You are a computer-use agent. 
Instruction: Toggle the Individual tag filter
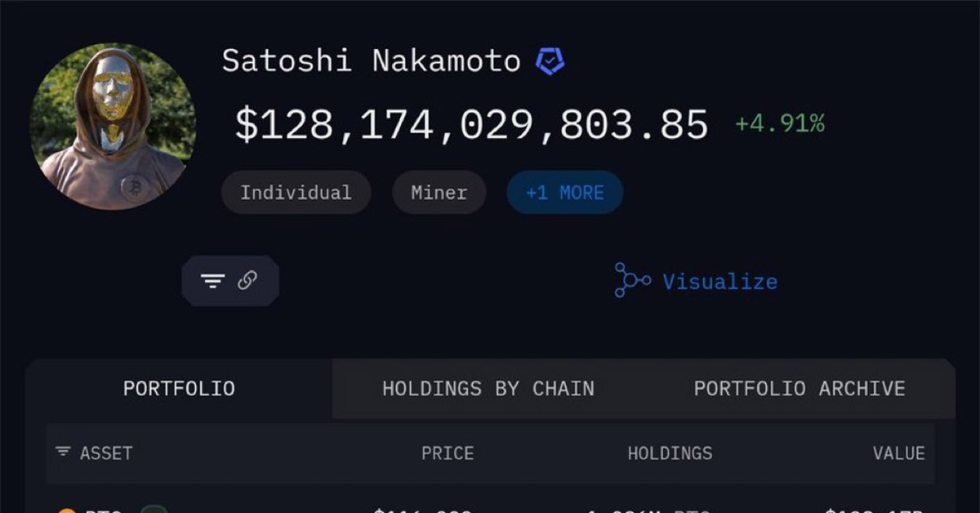(296, 192)
